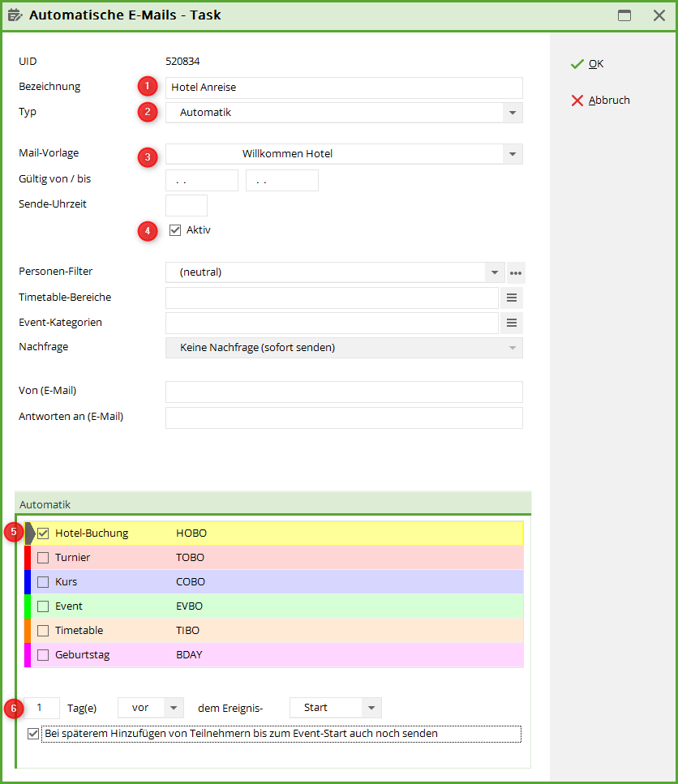
Task: Toggle sending to later-added participants checkbox
Action: tap(33, 734)
